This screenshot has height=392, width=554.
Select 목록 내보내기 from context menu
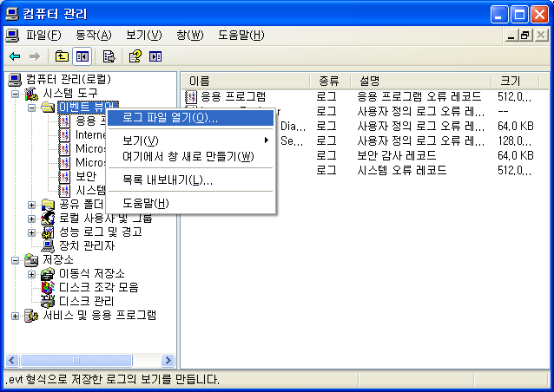pyautogui.click(x=167, y=180)
